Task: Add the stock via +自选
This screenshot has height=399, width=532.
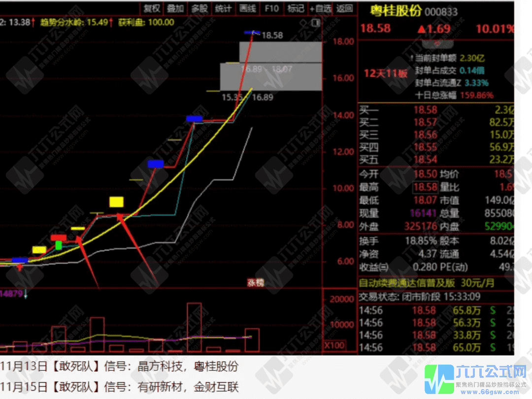Action: 321,8
